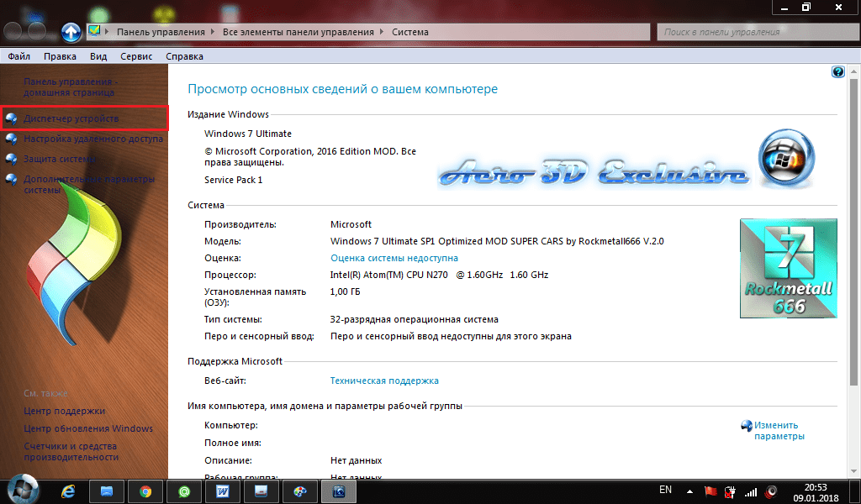
Task: Click Изменить параметры link
Action: click(x=779, y=430)
